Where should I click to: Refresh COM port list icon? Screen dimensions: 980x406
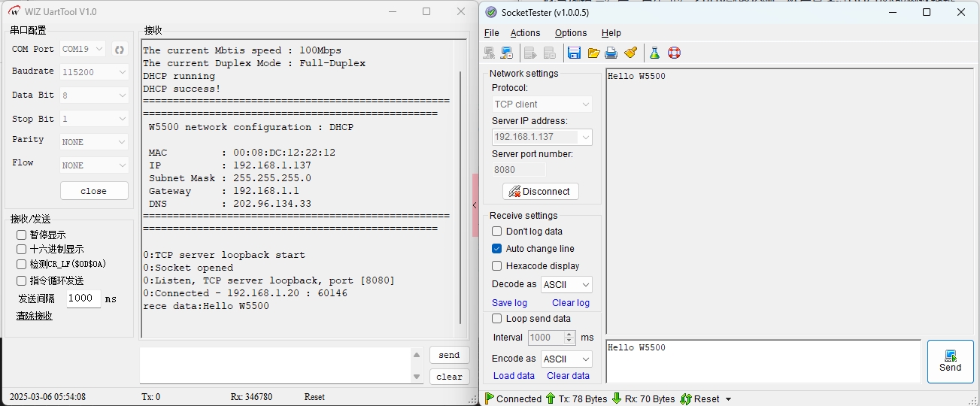[119, 50]
